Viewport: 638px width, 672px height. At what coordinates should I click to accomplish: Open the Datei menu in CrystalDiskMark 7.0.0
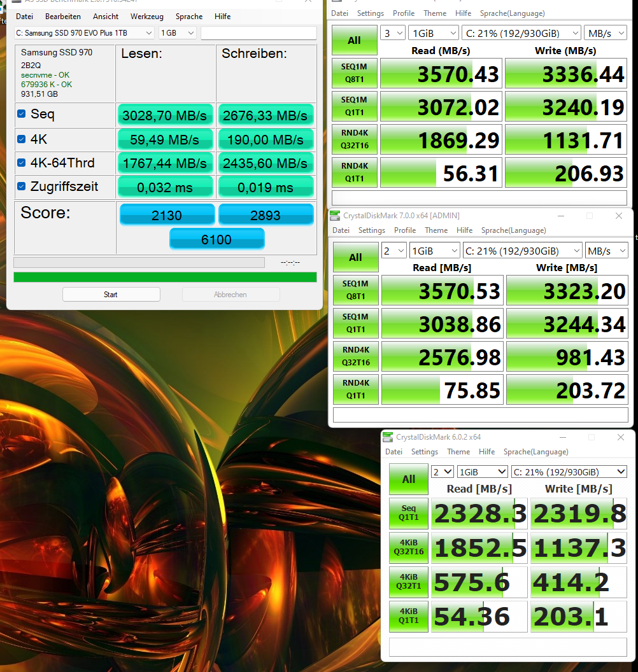pos(341,230)
